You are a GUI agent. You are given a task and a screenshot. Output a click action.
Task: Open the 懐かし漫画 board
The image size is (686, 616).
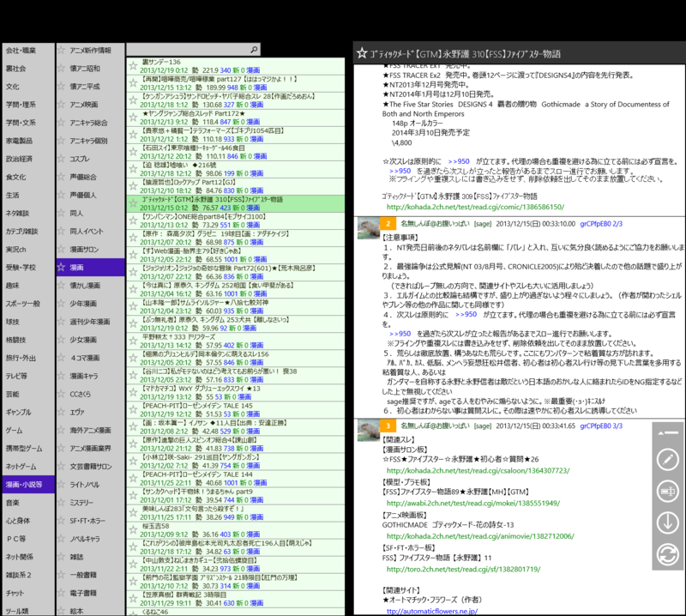tap(91, 286)
